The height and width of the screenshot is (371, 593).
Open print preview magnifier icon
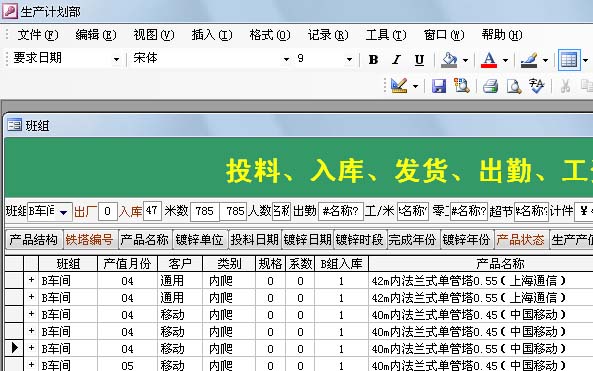pyautogui.click(x=514, y=86)
